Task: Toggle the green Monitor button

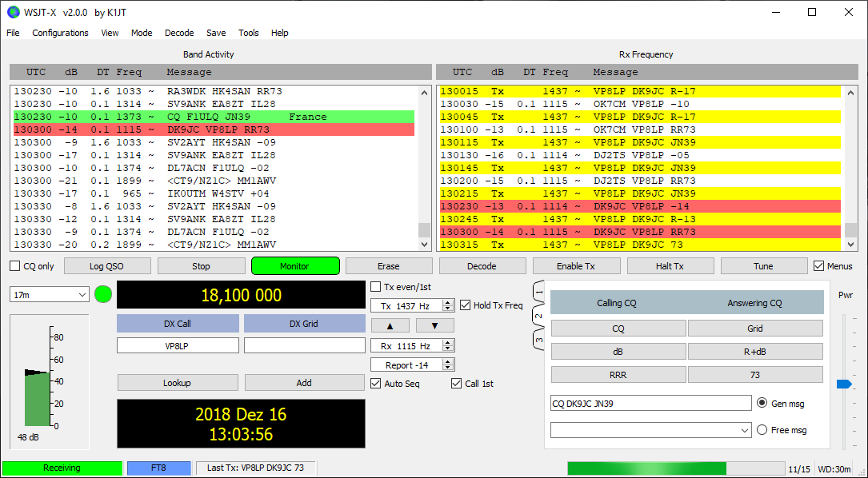Action: (295, 266)
